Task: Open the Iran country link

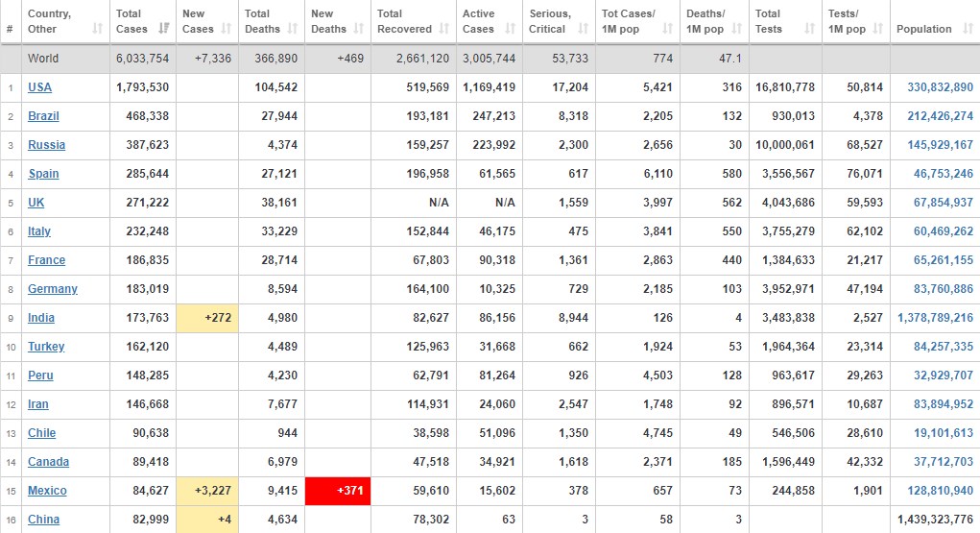Action: tap(37, 404)
